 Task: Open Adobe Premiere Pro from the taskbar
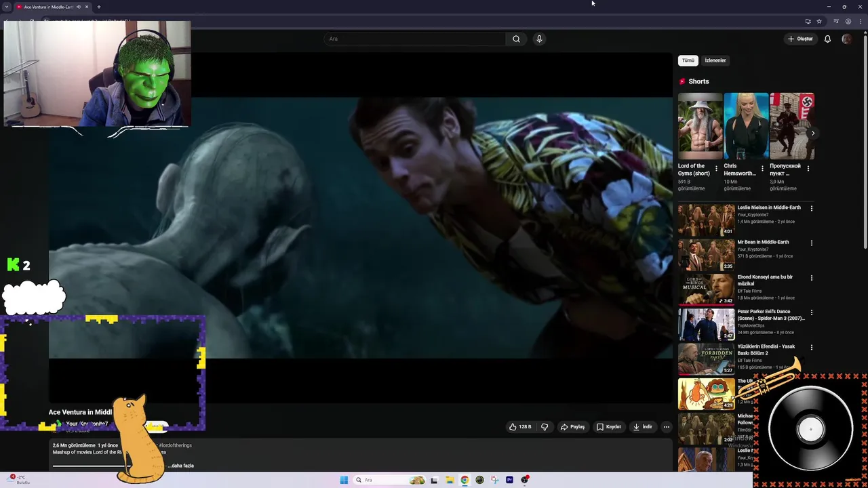point(509,480)
